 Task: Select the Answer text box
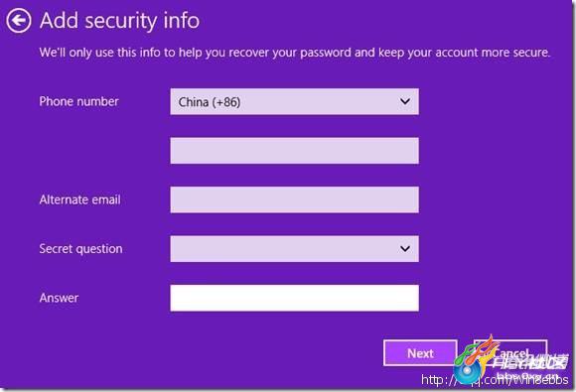(x=294, y=298)
